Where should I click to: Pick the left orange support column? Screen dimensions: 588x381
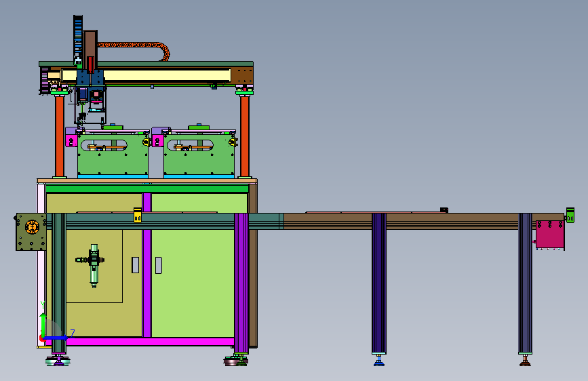[x=59, y=136]
